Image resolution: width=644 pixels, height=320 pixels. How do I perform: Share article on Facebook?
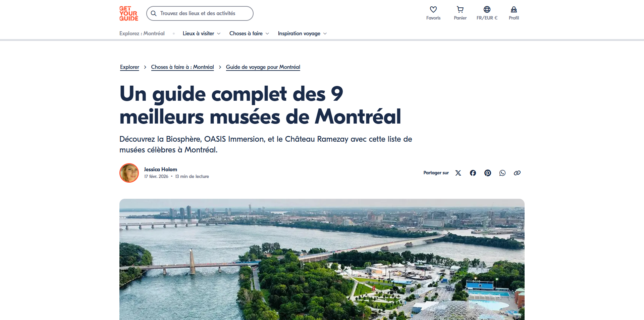point(473,173)
